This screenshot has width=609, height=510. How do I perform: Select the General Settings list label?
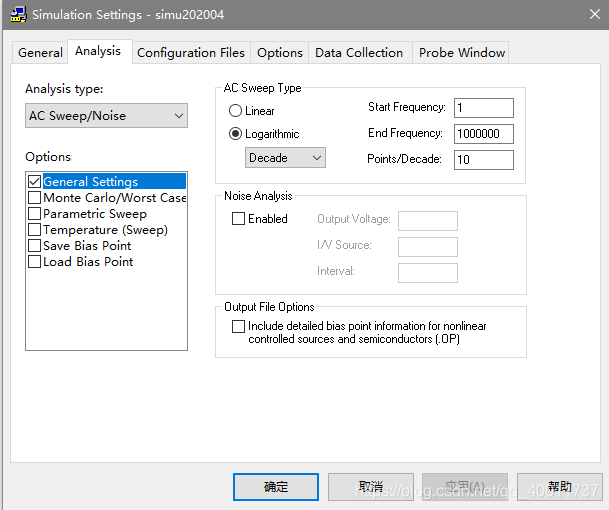[x=90, y=181]
